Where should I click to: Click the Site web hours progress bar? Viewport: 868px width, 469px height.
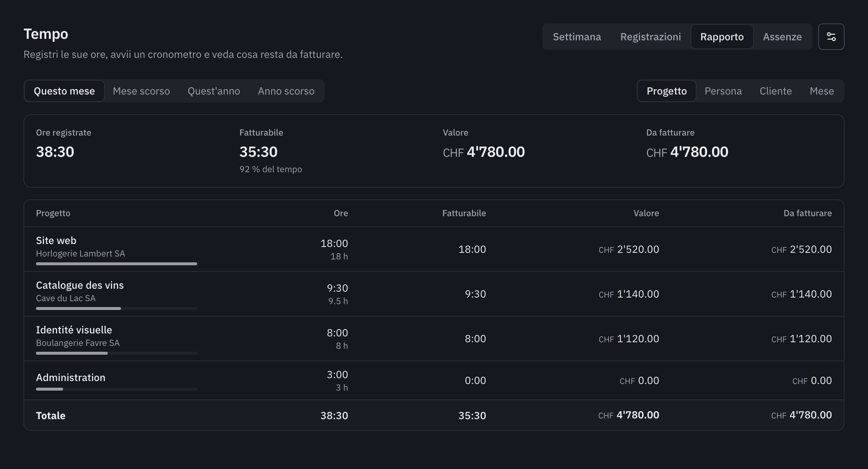[x=117, y=264]
